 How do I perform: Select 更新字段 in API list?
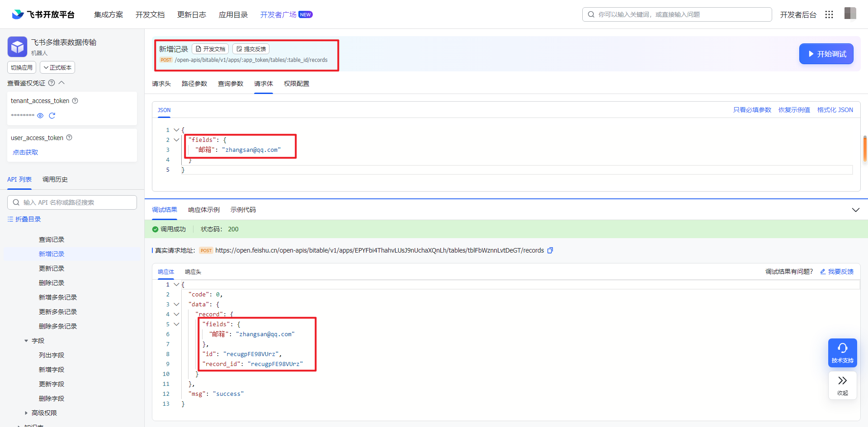point(52,384)
